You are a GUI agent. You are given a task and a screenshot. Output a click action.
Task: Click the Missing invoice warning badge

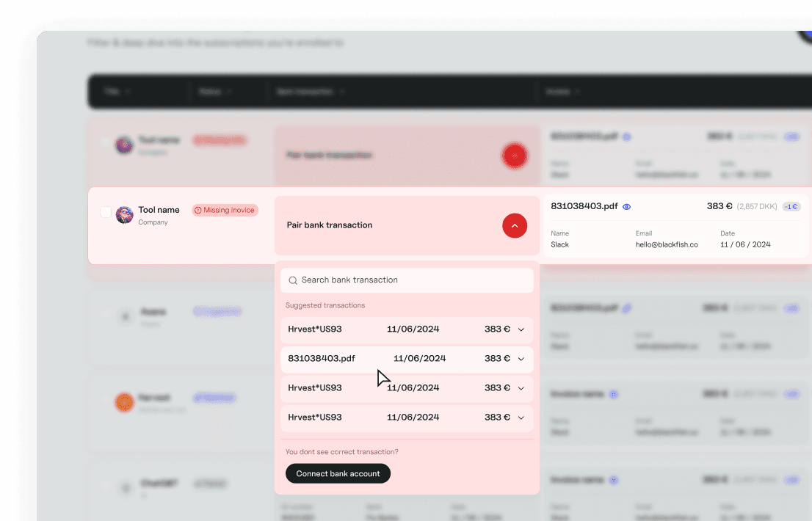pyautogui.click(x=225, y=211)
